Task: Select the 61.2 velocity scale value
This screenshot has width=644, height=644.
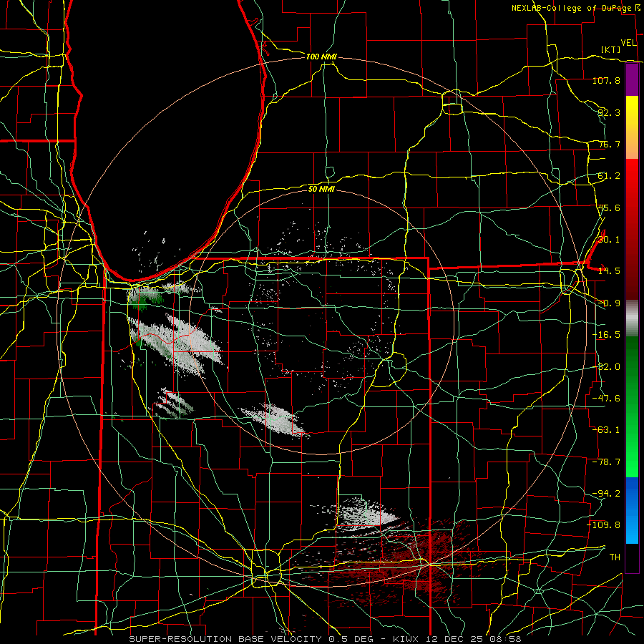Action: (x=609, y=176)
